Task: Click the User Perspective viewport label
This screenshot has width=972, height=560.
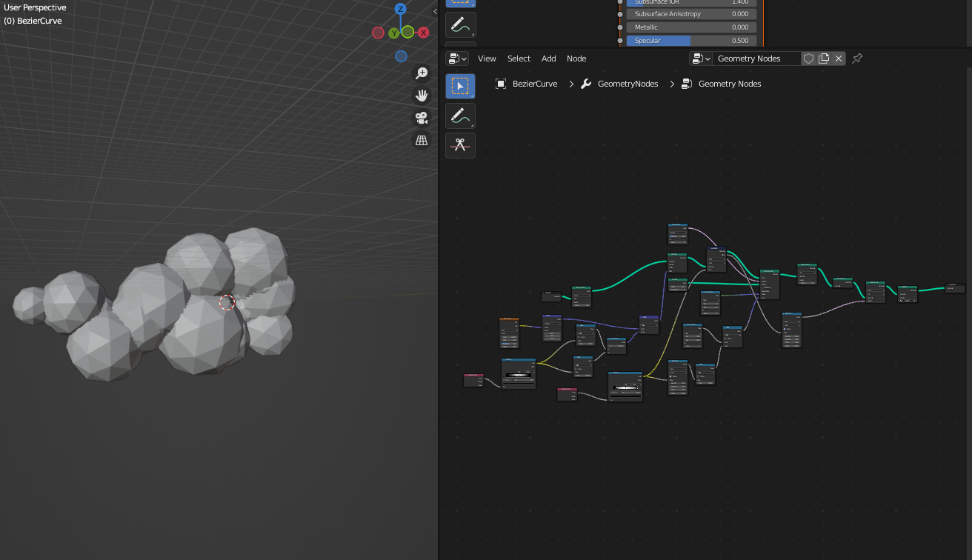Action: tap(35, 7)
